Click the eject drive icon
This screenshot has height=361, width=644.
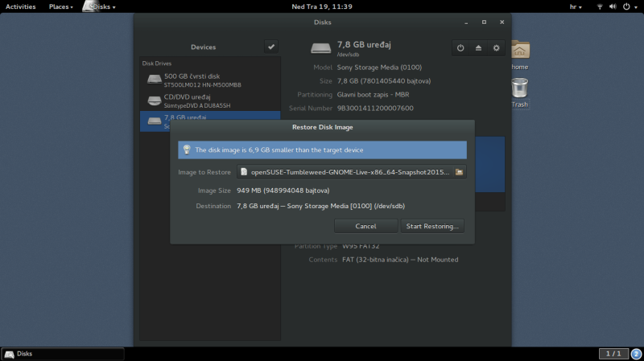(x=478, y=47)
